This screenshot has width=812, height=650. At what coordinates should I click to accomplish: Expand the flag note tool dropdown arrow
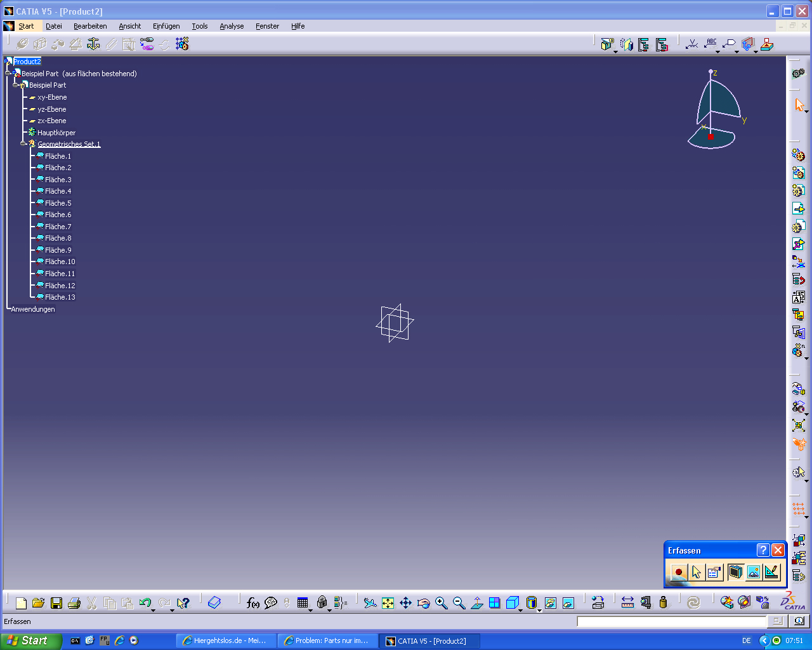point(737,51)
